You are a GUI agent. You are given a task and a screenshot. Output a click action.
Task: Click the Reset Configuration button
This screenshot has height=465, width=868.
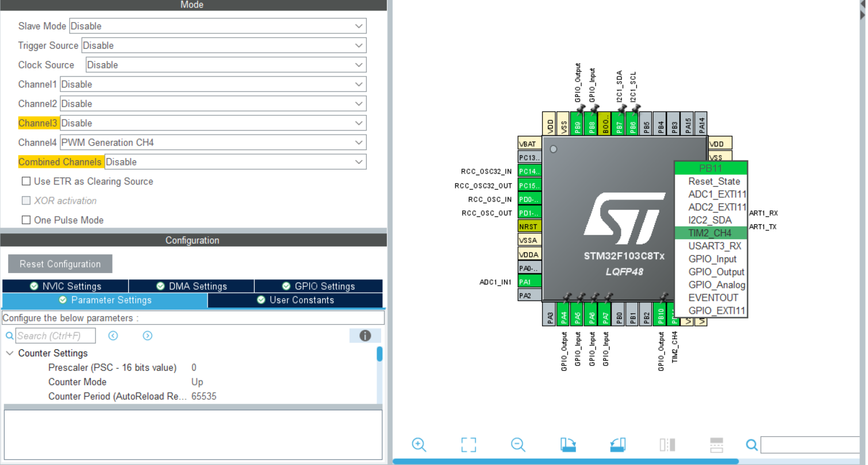[x=60, y=264]
